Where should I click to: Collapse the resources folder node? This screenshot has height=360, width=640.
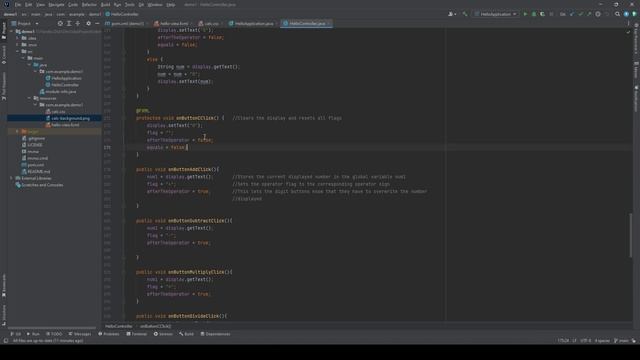pyautogui.click(x=29, y=98)
